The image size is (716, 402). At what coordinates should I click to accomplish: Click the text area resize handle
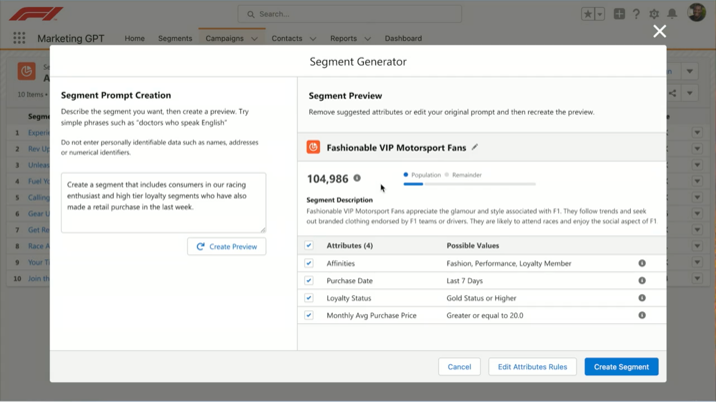point(263,229)
